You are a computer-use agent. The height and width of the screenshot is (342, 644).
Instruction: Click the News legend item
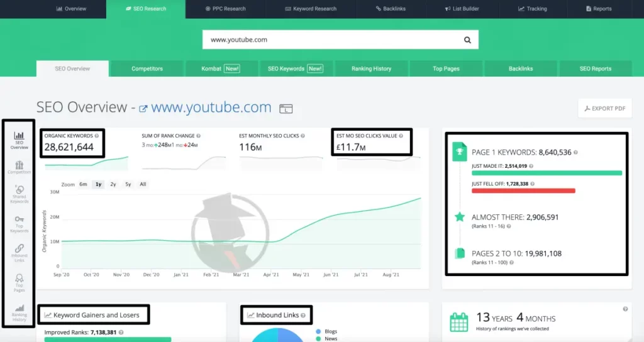[x=326, y=339]
